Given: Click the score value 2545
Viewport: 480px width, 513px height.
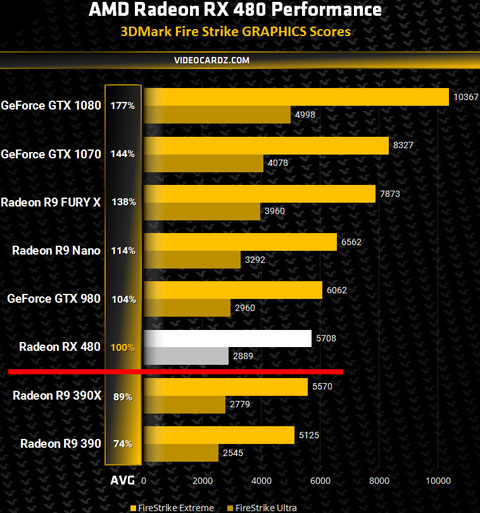Looking at the screenshot, I should click(x=233, y=453).
